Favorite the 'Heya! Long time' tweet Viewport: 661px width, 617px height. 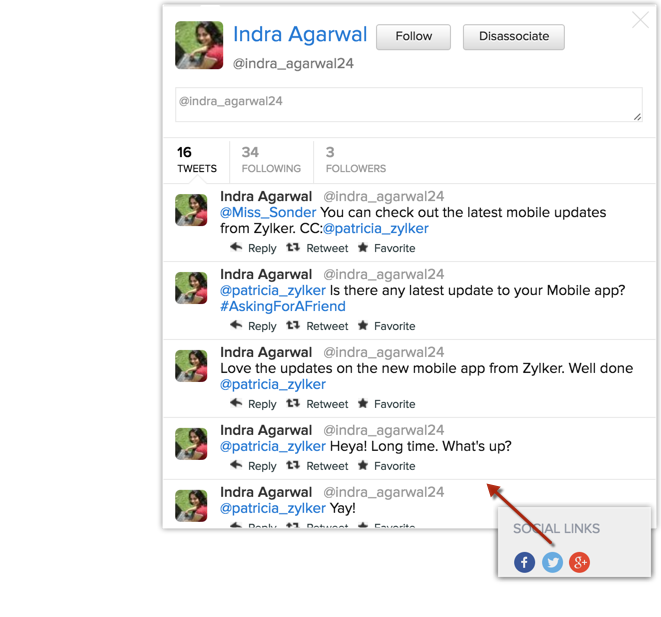tap(386, 466)
